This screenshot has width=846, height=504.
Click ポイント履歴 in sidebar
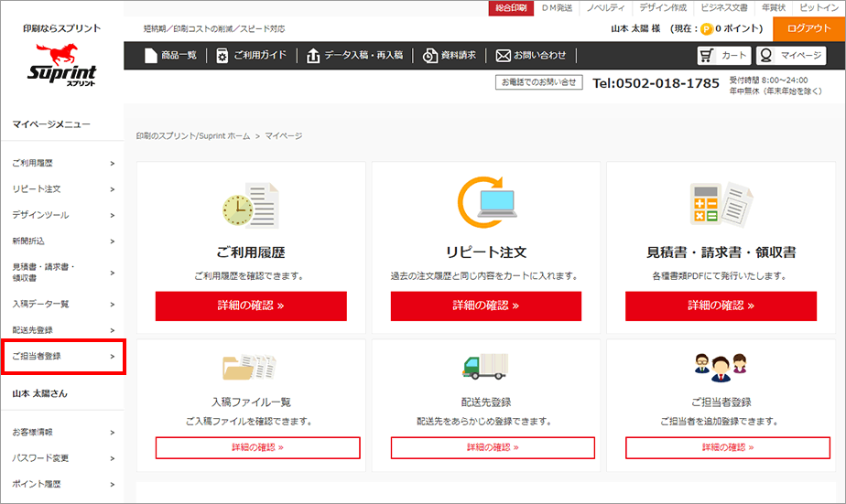coord(36,484)
